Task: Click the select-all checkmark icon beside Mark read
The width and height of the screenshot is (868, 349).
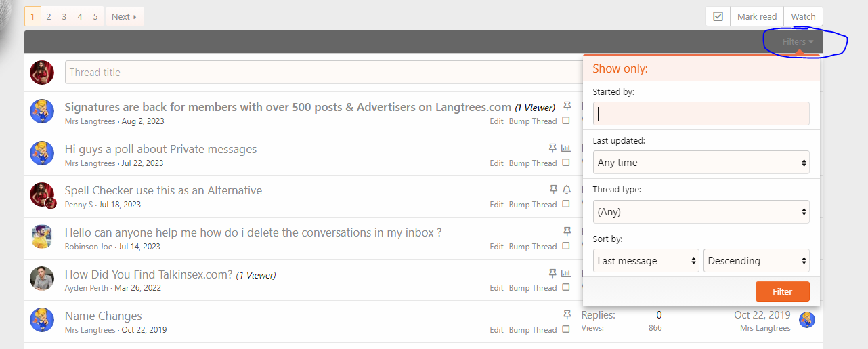Action: (x=718, y=16)
